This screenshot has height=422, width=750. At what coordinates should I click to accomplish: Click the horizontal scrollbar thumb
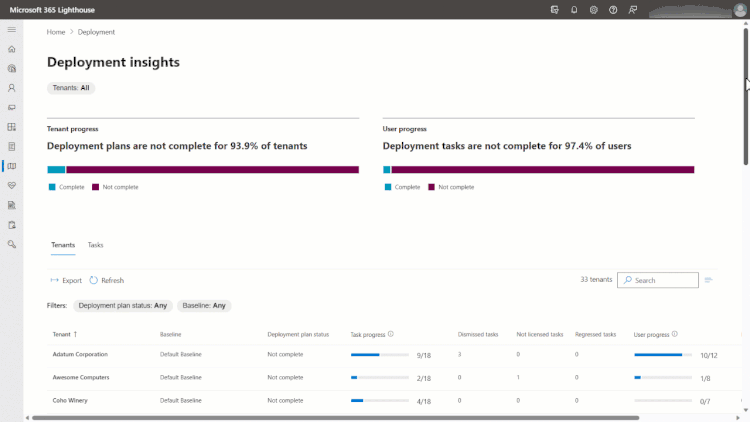(335, 418)
